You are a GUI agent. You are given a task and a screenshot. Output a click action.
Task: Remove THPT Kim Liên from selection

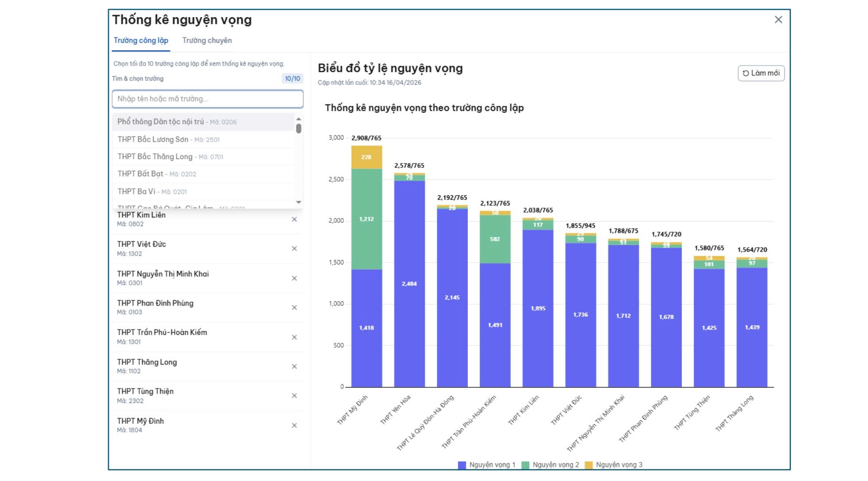[x=294, y=219]
